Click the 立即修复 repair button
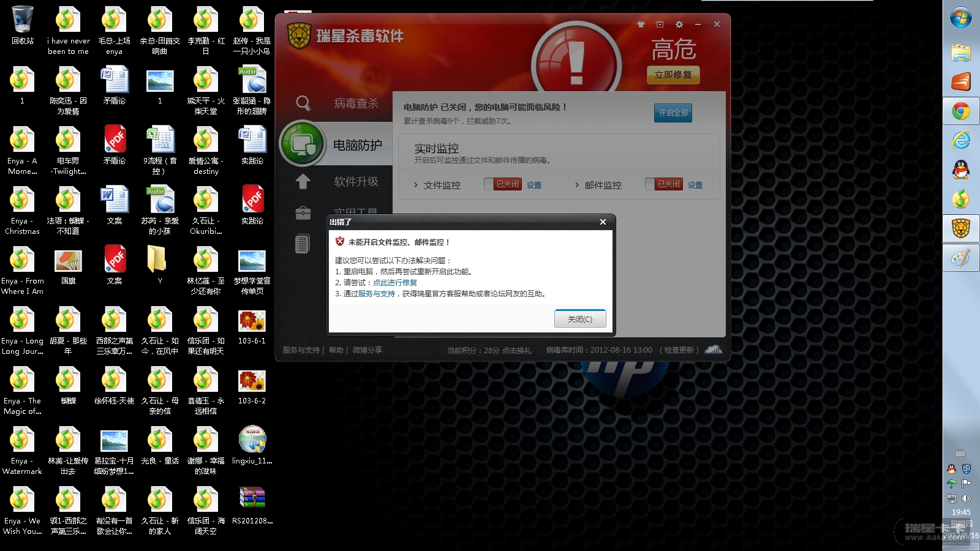The image size is (980, 551). pyautogui.click(x=673, y=75)
